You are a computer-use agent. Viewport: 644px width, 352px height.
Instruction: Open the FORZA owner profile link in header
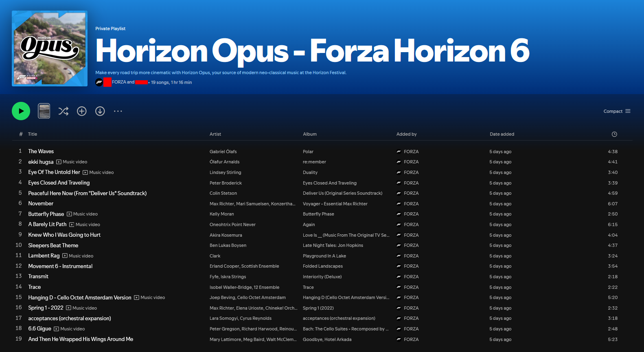click(x=119, y=82)
